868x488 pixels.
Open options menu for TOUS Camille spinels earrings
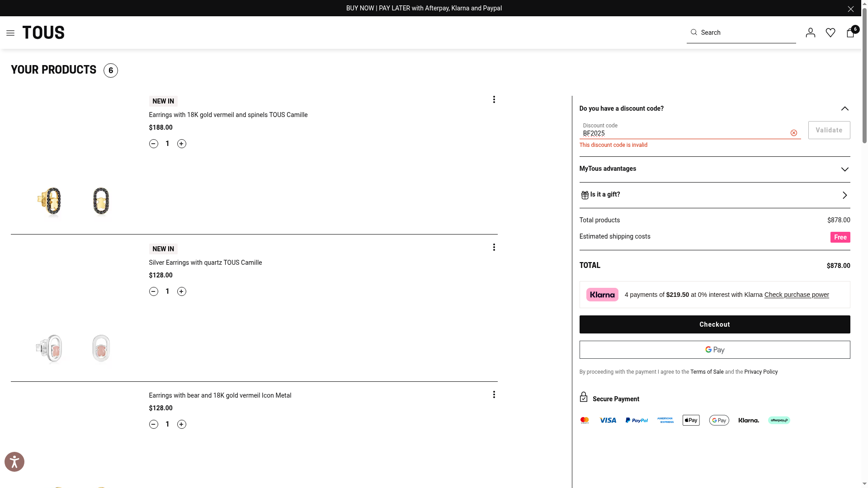[494, 99]
